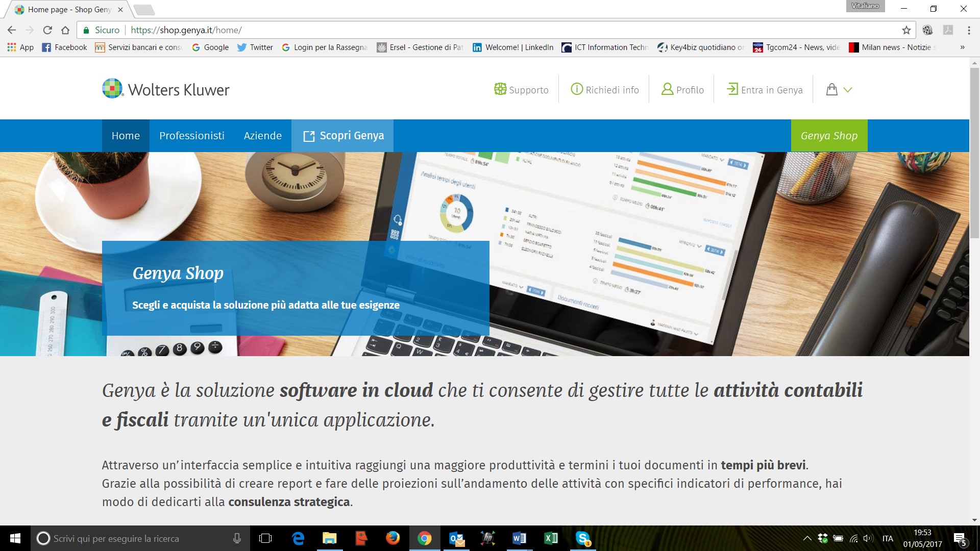Open Excel from taskbar
This screenshot has height=551, width=980.
coord(551,538)
